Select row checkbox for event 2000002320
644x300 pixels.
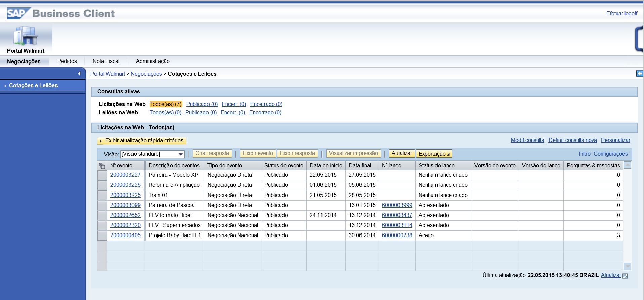pyautogui.click(x=102, y=225)
